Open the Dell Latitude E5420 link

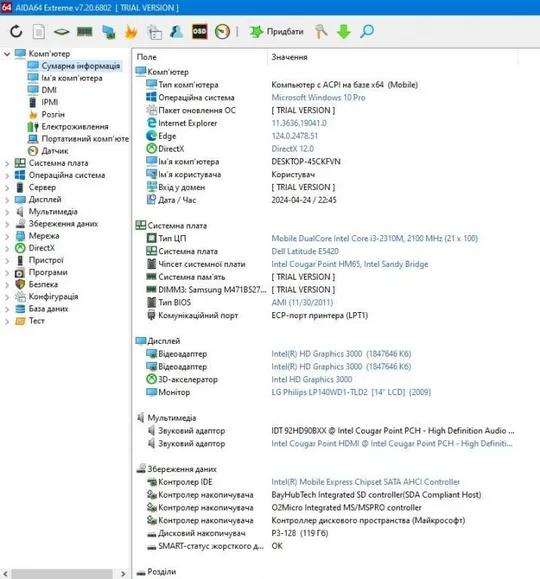pos(305,251)
